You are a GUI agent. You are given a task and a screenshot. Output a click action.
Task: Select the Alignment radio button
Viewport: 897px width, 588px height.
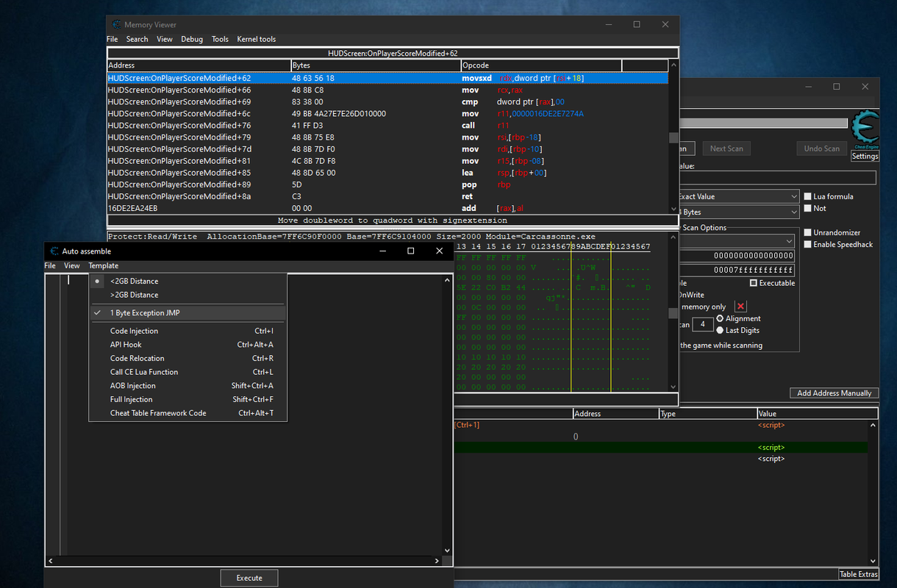click(720, 318)
